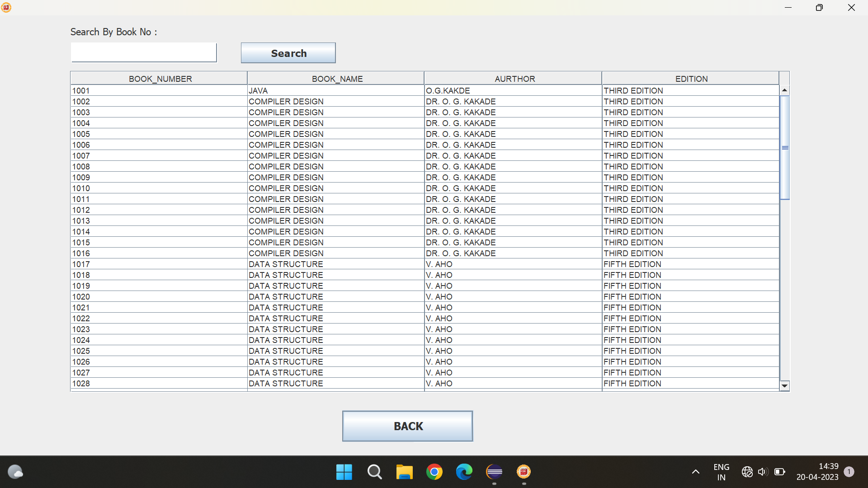Launch Google Chrome from taskbar
This screenshot has height=488, width=868.
[434, 472]
